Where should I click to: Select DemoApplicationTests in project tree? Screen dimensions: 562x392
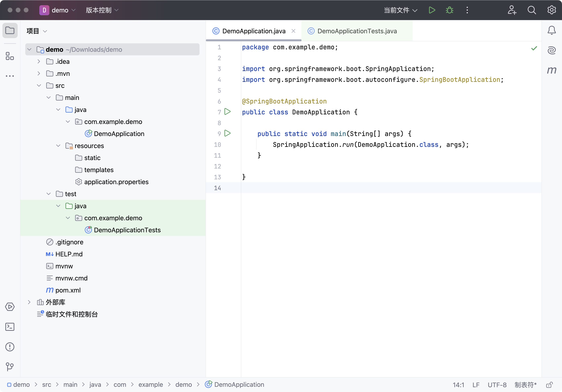(123, 230)
